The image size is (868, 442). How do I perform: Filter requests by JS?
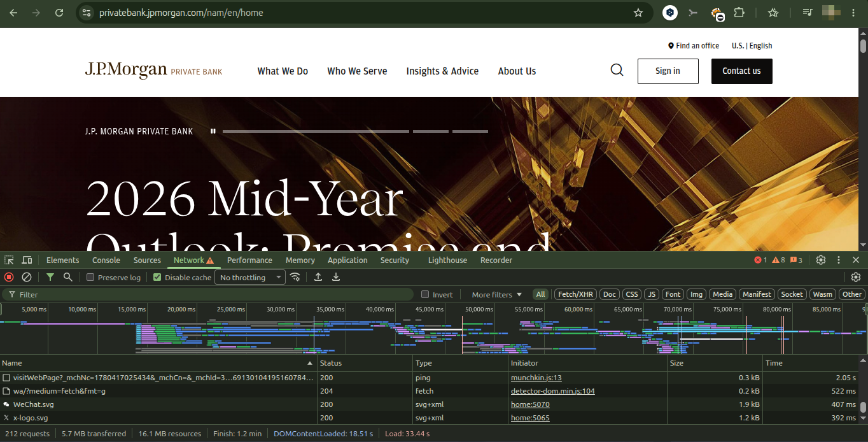coord(652,294)
